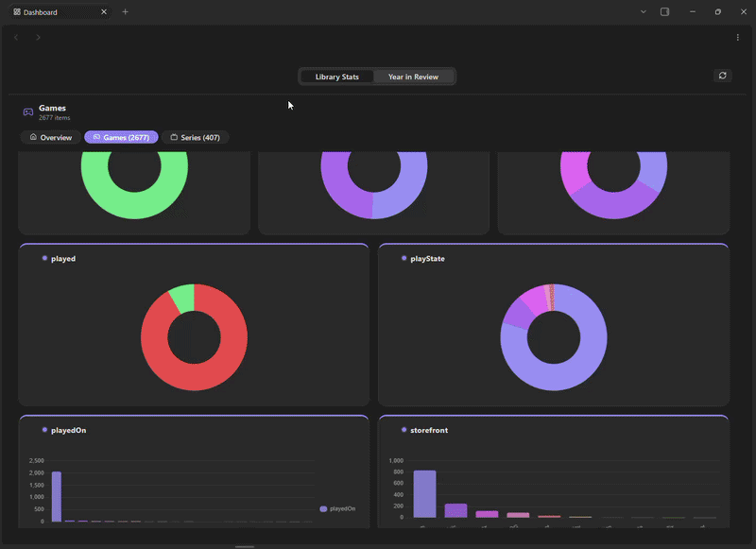Click the green slice of played donut
Image resolution: width=756 pixels, height=549 pixels.
(x=183, y=297)
